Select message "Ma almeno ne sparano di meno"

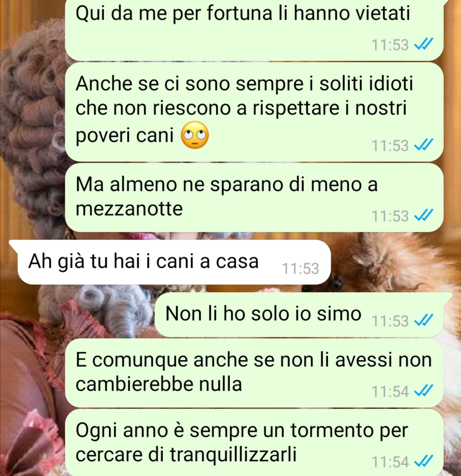coord(254,198)
